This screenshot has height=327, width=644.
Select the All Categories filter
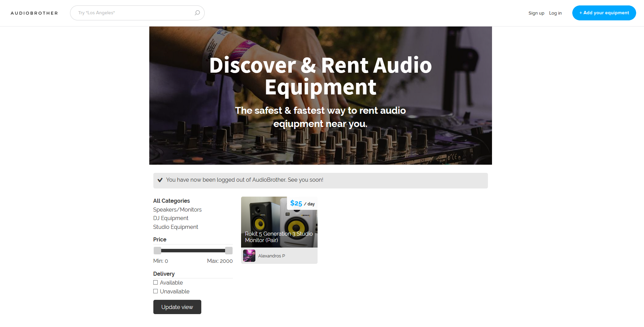point(171,201)
